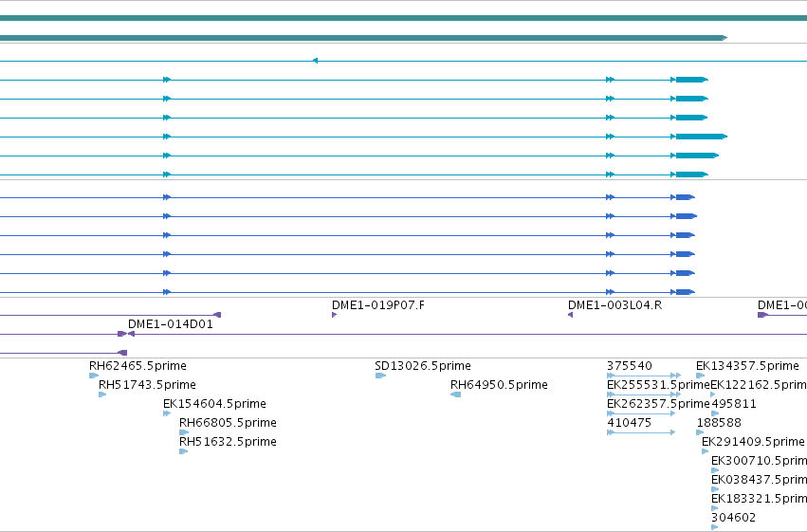Select the EK122162.5prime label
The image size is (807, 532).
click(759, 385)
